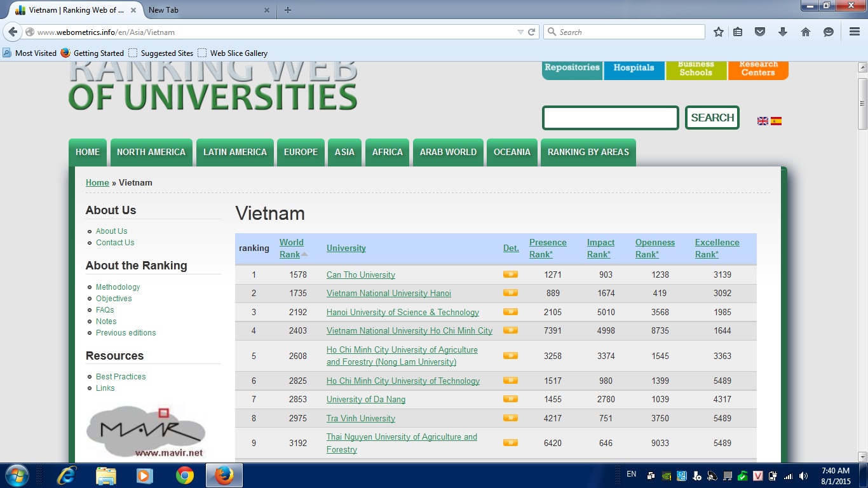
Task: Open the HOME navigation tab
Action: [x=88, y=152]
